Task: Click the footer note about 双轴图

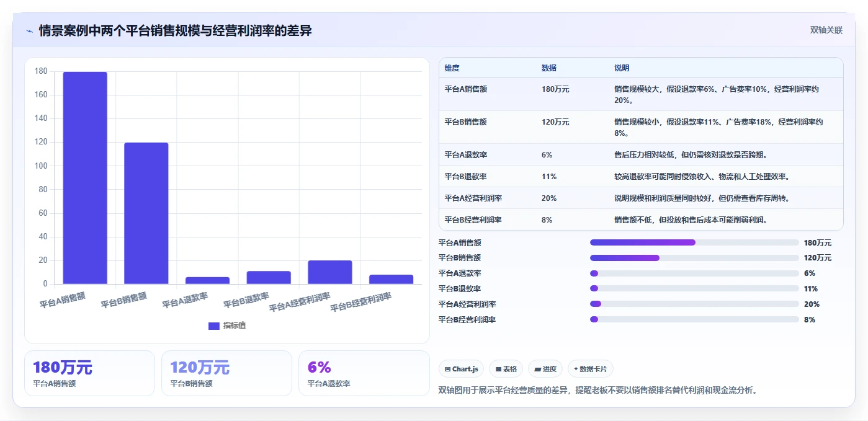Action: pyautogui.click(x=597, y=390)
